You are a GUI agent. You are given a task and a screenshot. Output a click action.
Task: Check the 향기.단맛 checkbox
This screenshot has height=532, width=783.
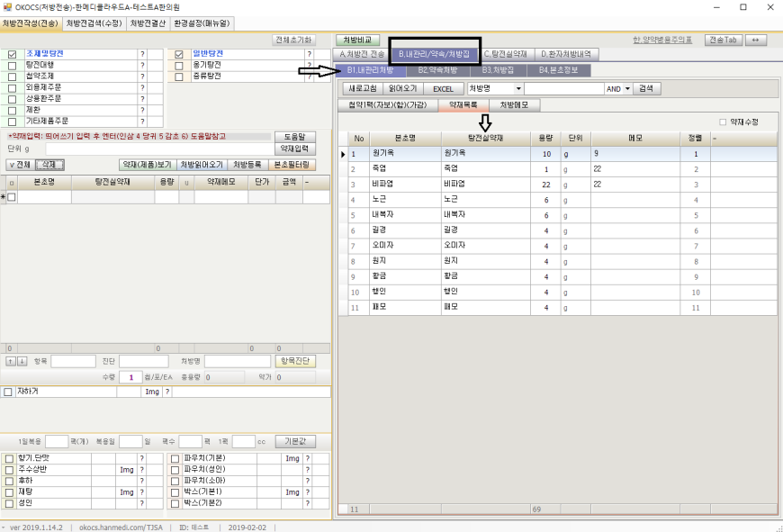[x=9, y=458]
